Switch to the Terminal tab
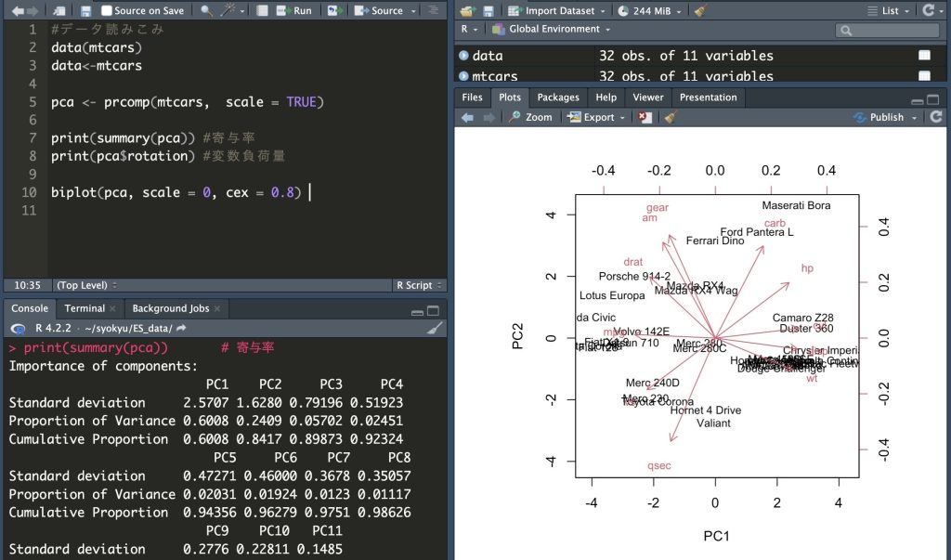 [x=85, y=308]
